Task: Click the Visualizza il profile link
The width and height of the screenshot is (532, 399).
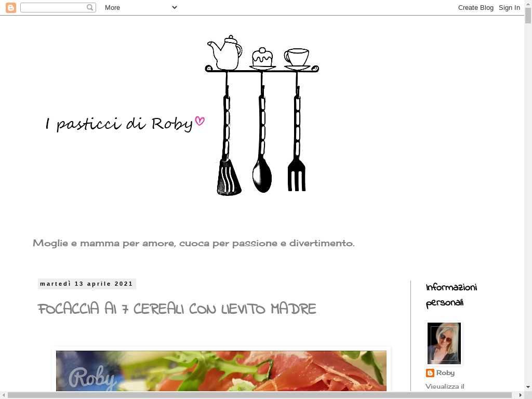Action: tap(445, 387)
